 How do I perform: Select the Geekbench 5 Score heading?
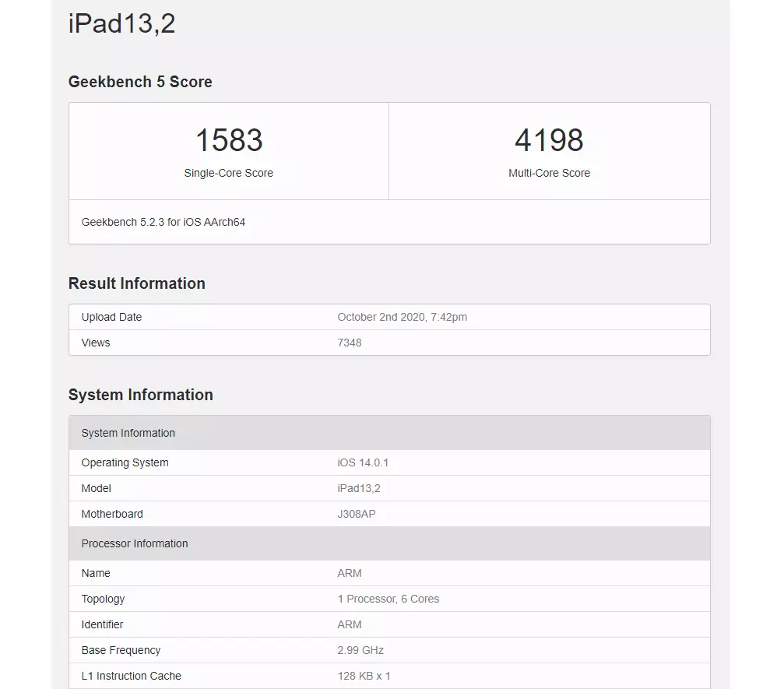[140, 82]
